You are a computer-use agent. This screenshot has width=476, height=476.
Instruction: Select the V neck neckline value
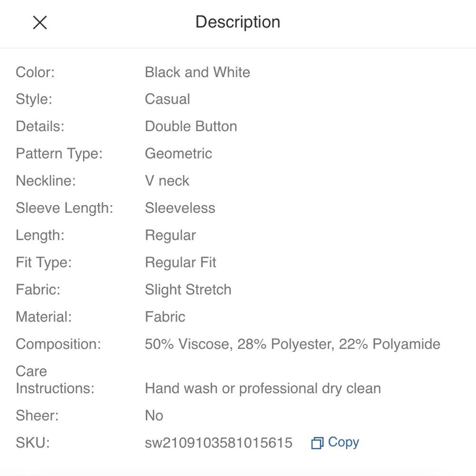[x=167, y=181]
